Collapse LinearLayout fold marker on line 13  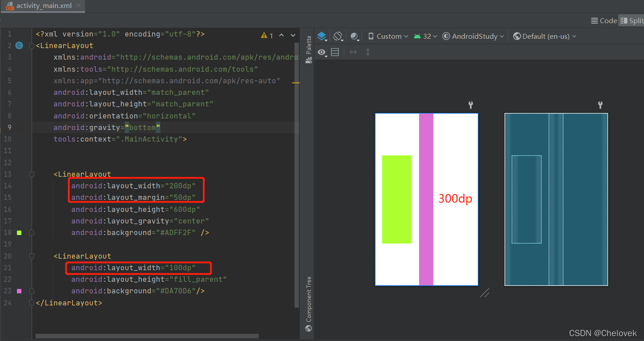click(32, 175)
